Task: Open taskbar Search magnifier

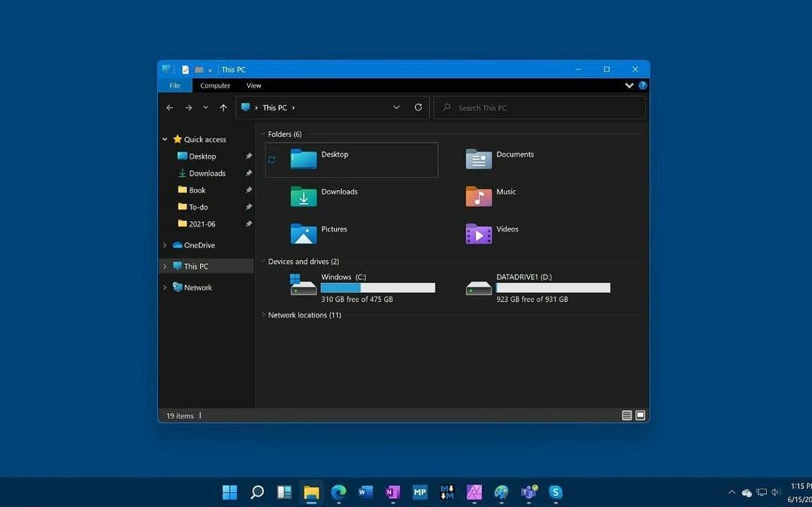Action: pos(257,492)
